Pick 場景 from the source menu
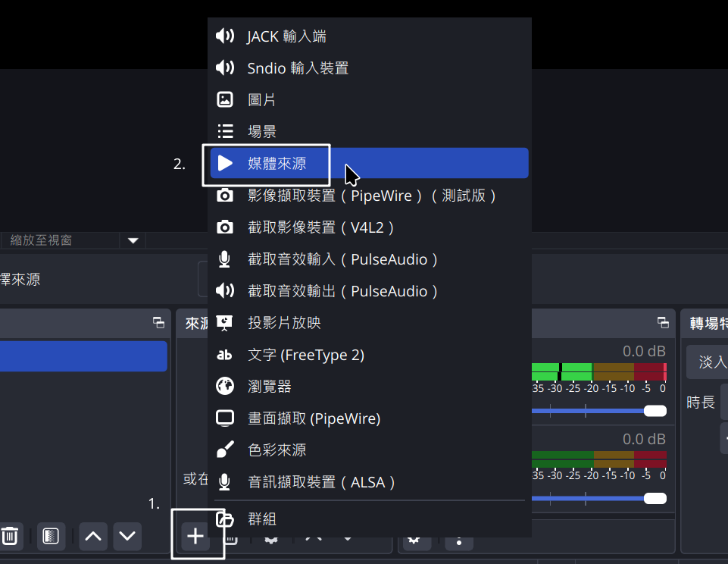This screenshot has width=728, height=564. 369,131
